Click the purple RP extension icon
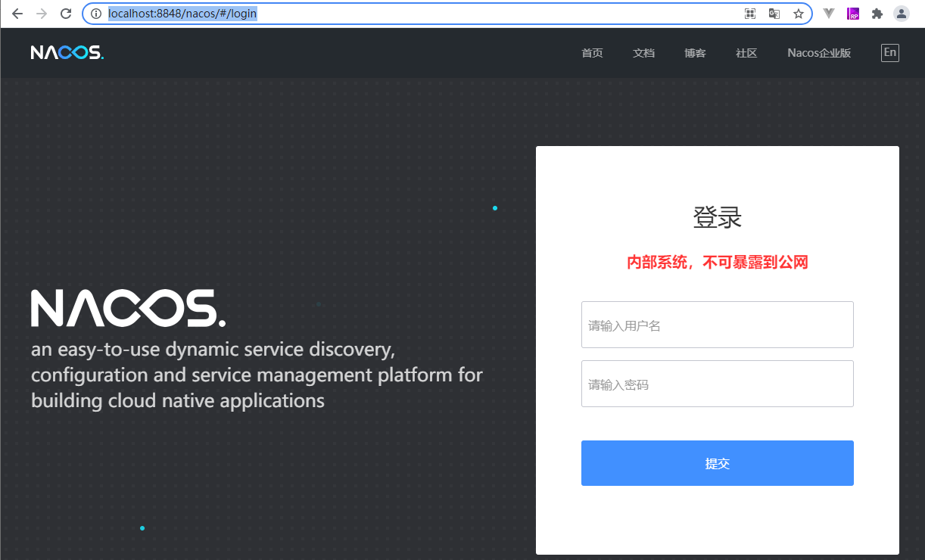Viewport: 925px width, 560px height. click(853, 14)
